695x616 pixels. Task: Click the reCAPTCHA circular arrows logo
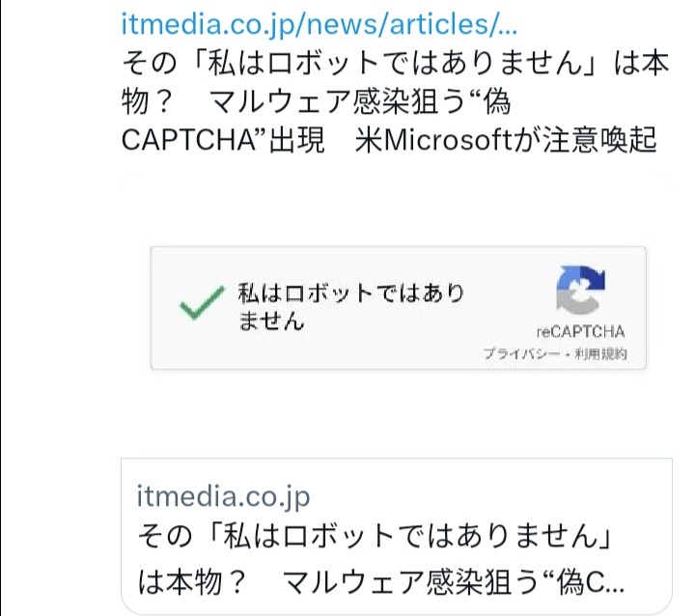(580, 291)
